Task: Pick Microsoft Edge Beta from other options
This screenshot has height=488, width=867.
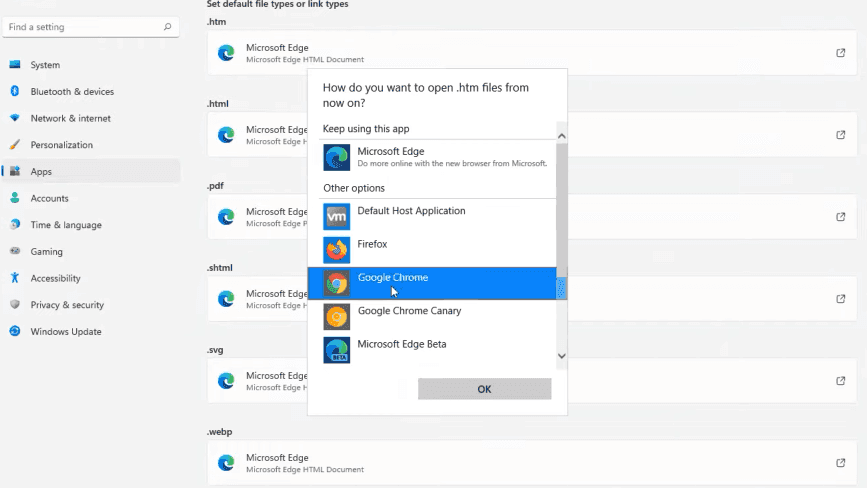Action: click(x=432, y=350)
